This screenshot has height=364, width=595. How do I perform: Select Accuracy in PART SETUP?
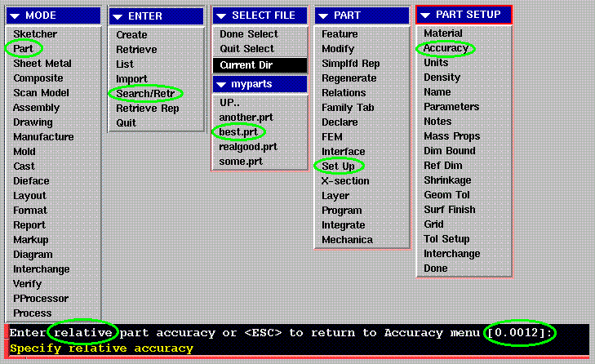click(x=446, y=48)
